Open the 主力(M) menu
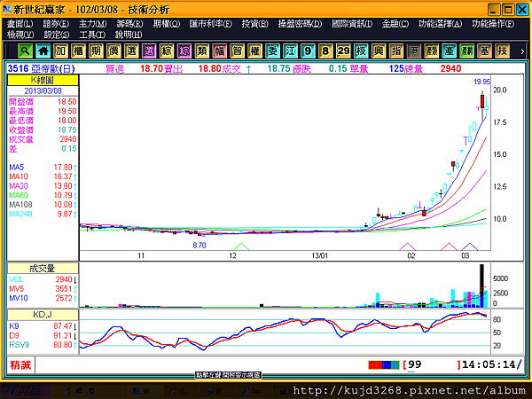The width and height of the screenshot is (532, 399). click(x=92, y=24)
